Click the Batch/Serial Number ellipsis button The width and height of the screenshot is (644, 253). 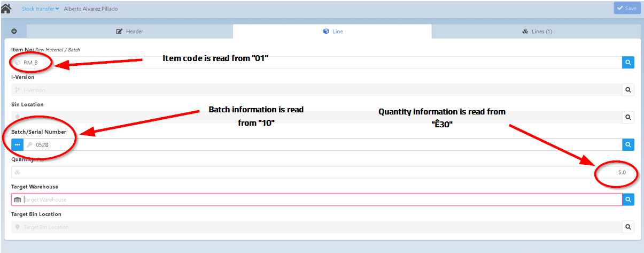click(18, 145)
